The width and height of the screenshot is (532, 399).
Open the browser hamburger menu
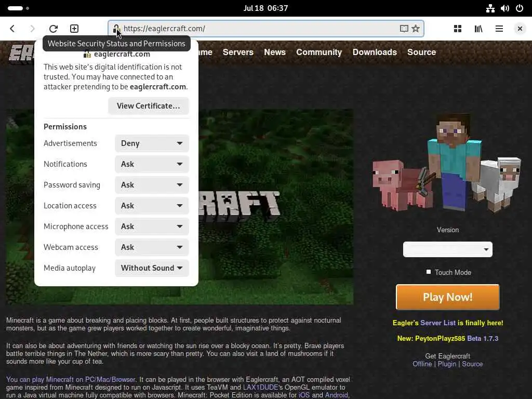pos(499,29)
